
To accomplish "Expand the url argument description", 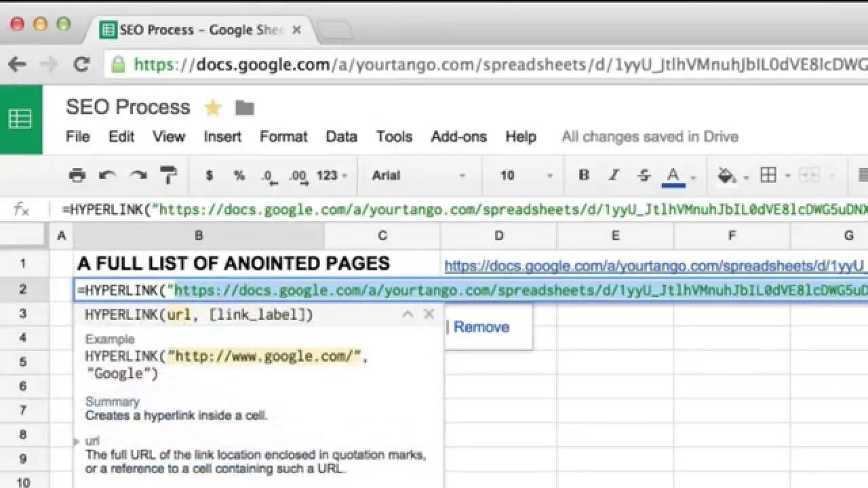I will [77, 442].
